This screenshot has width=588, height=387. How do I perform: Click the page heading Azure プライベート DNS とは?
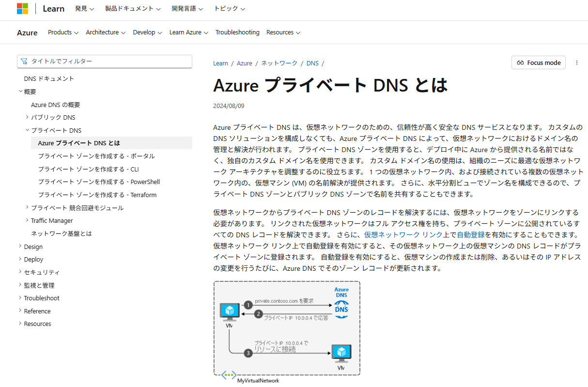pyautogui.click(x=330, y=85)
